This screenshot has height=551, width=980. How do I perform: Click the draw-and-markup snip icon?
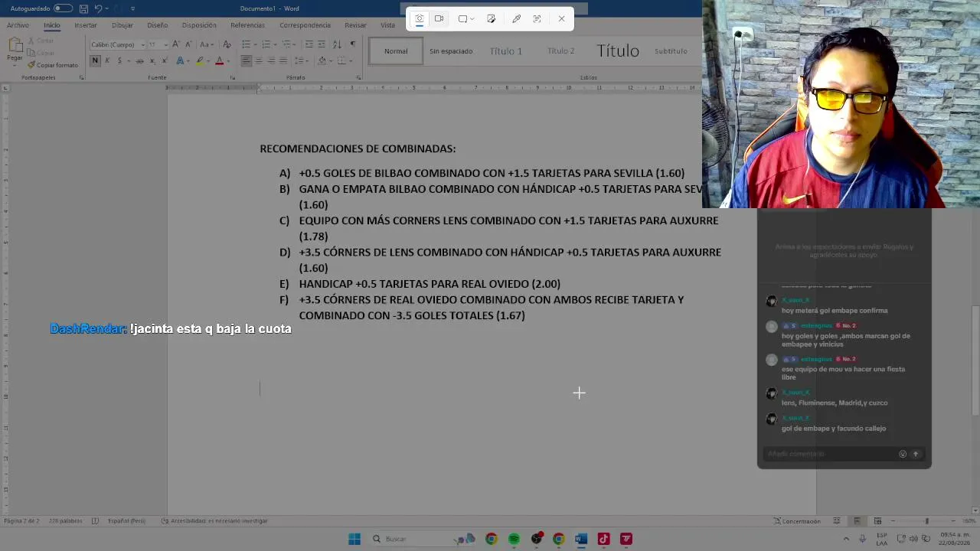491,19
